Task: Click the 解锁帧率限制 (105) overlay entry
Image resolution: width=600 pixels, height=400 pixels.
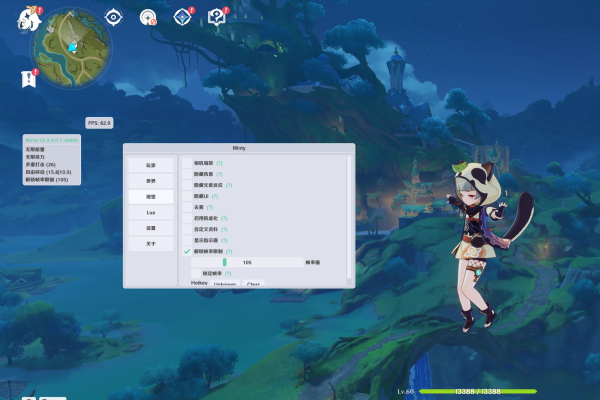Action: tap(47, 180)
